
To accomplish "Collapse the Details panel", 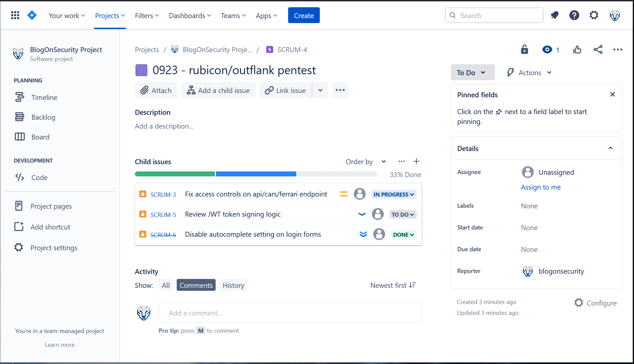I will [611, 148].
